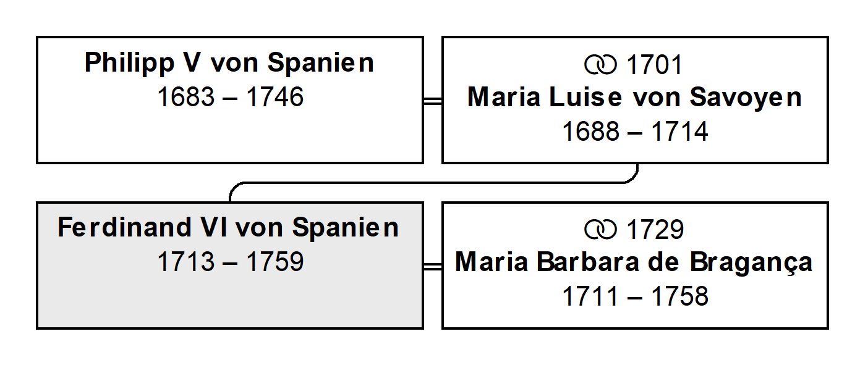Click the Ferdinand VI von Spanien name

pyautogui.click(x=229, y=228)
